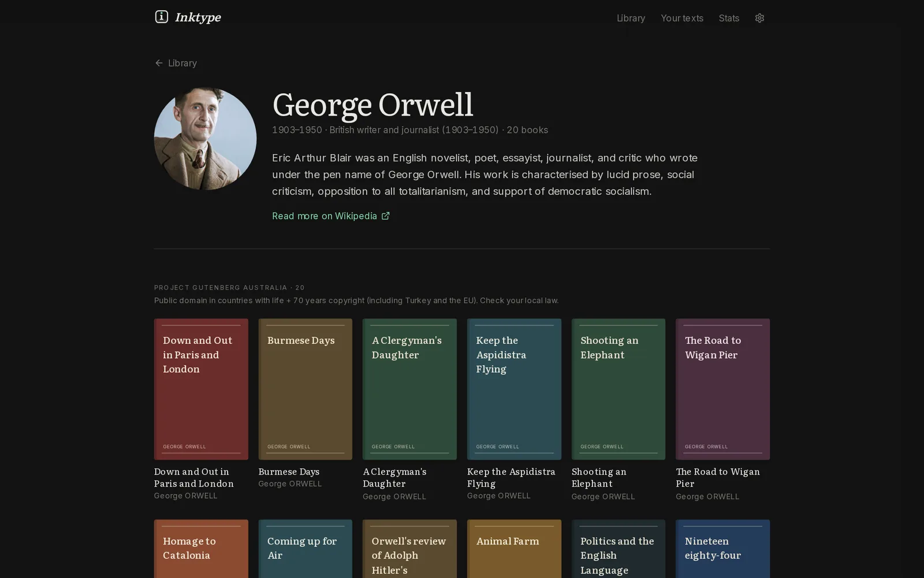Open Politics and the English Language cover

(619, 549)
